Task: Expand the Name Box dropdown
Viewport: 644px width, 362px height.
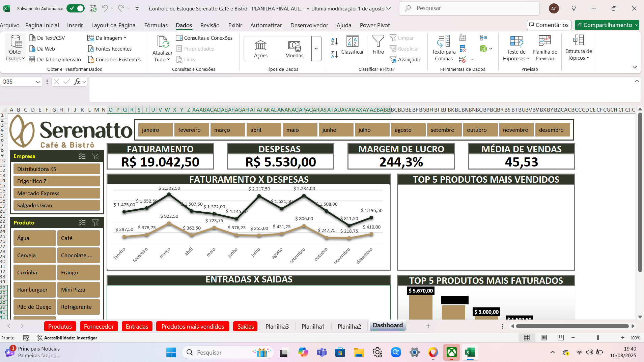Action: click(x=38, y=82)
